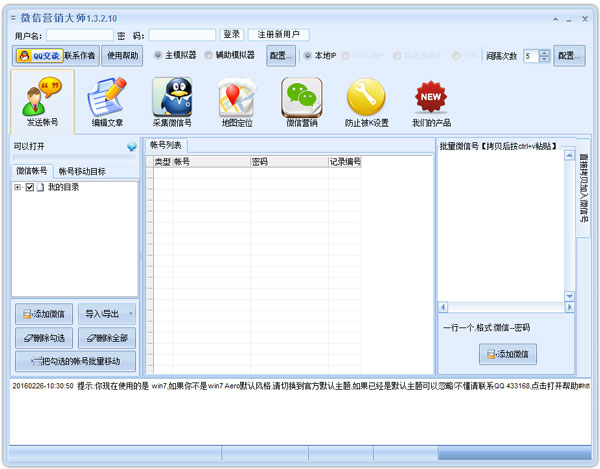600x469 pixels.
Task: Select the 辅助模拟器 radio button
Action: pos(208,55)
